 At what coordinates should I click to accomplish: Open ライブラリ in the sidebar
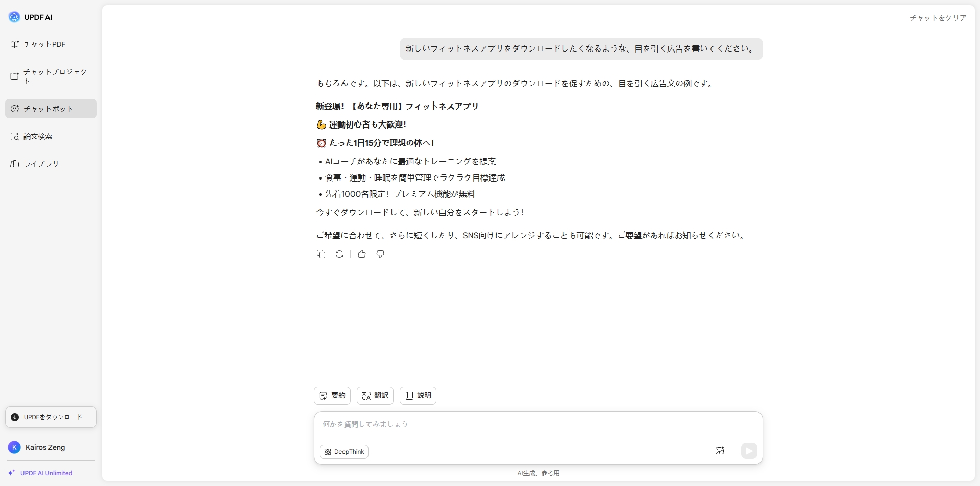[x=51, y=164]
